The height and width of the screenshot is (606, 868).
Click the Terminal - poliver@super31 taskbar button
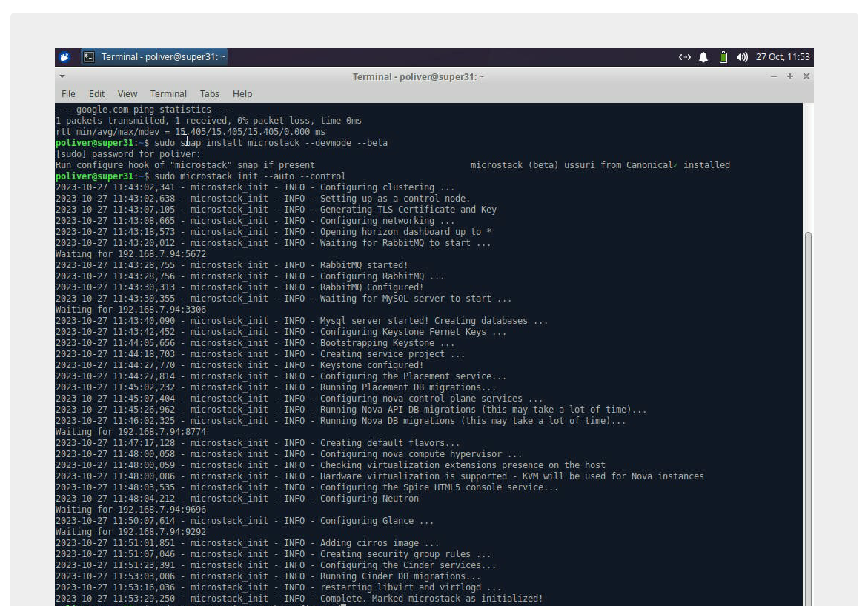[x=155, y=57]
